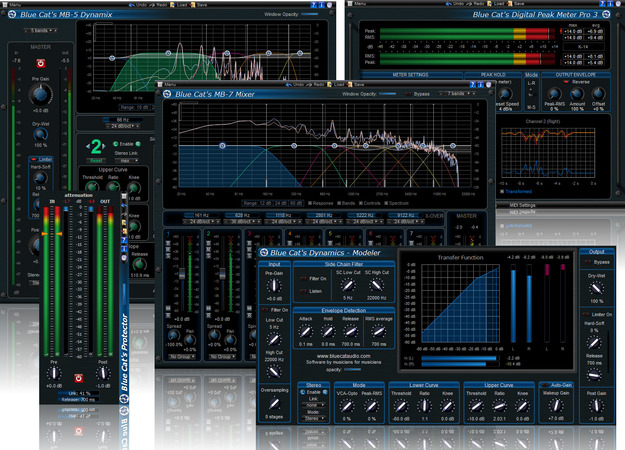Click Redo in the MB-7 Mixer toolbar
Viewport: 625px width, 450px height.
(316, 84)
